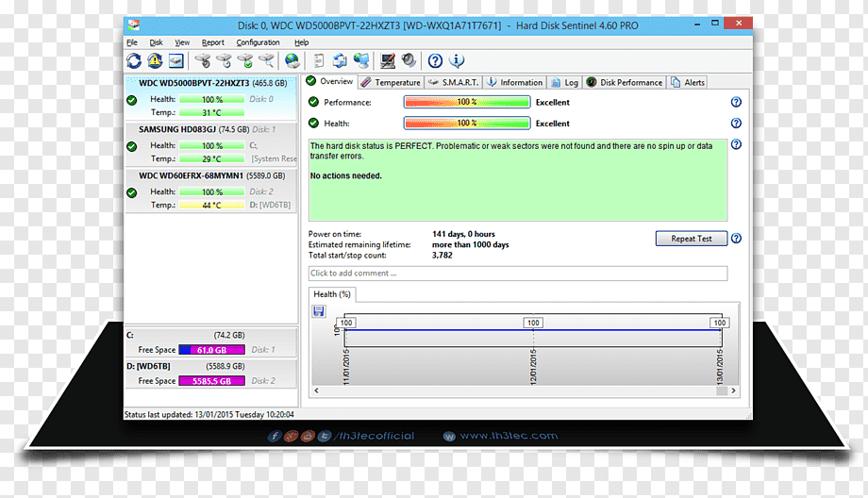
Task: Click the 44 °C yellow temperature bar
Action: click(x=211, y=206)
